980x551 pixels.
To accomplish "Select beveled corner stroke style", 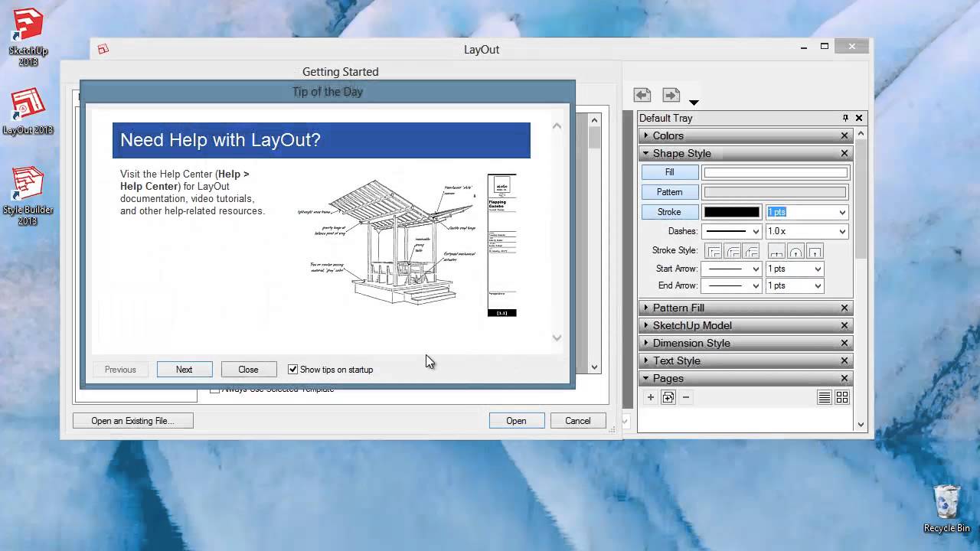I will click(751, 251).
